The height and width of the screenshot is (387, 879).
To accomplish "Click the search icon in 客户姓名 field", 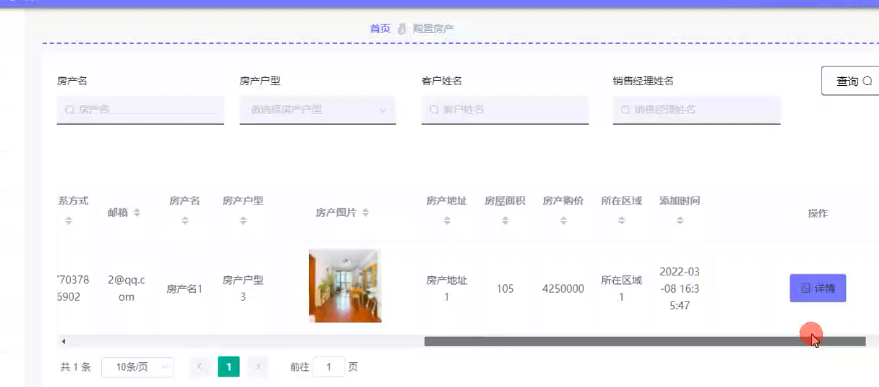I will [x=434, y=110].
